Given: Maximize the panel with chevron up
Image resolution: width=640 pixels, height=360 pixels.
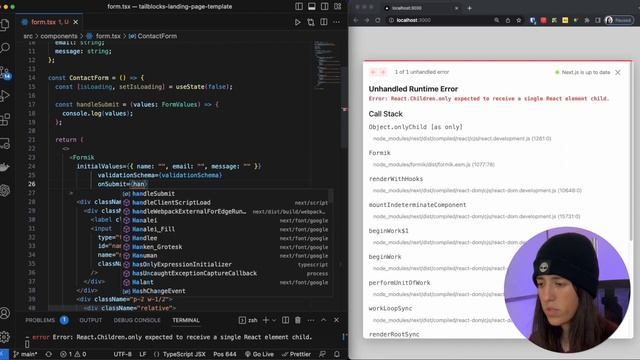Looking at the screenshot, I should [324, 320].
